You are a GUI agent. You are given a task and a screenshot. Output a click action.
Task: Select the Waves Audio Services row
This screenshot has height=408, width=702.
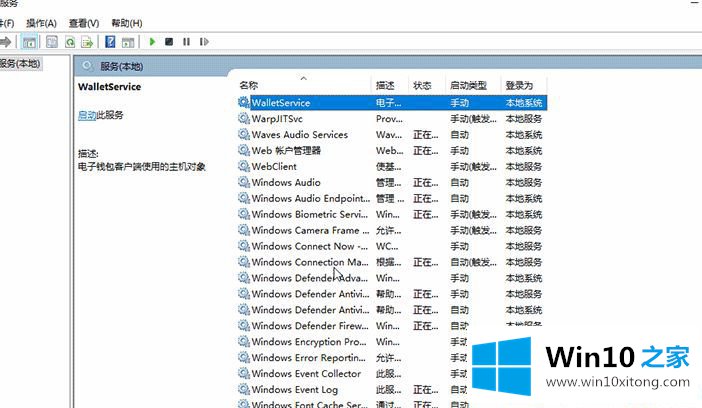coord(392,134)
